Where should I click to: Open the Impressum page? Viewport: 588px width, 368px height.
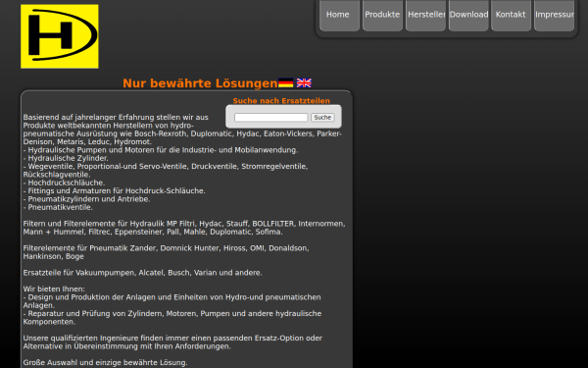pyautogui.click(x=555, y=15)
